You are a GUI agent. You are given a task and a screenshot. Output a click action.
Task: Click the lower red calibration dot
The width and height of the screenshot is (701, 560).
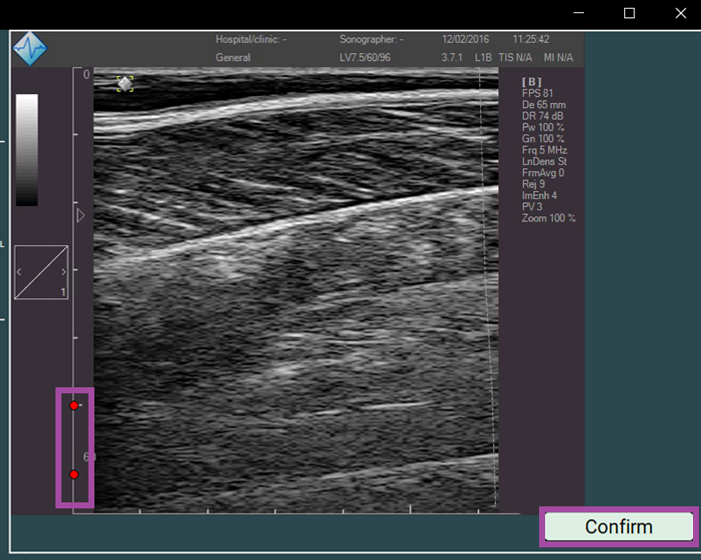point(74,474)
